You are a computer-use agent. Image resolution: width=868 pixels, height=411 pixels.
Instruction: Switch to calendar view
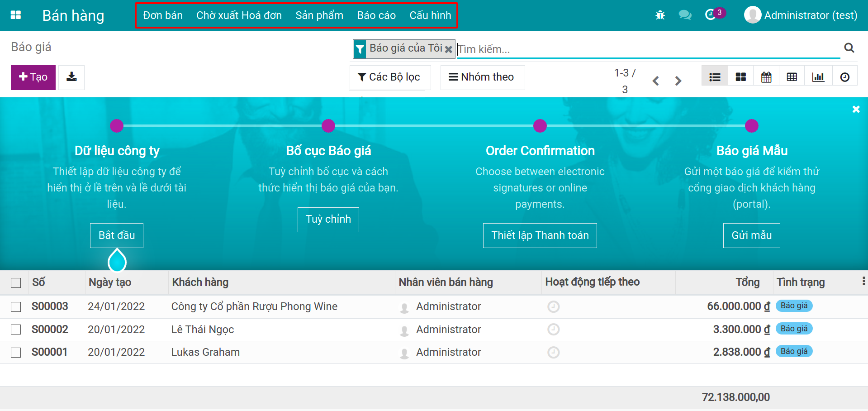pyautogui.click(x=766, y=77)
